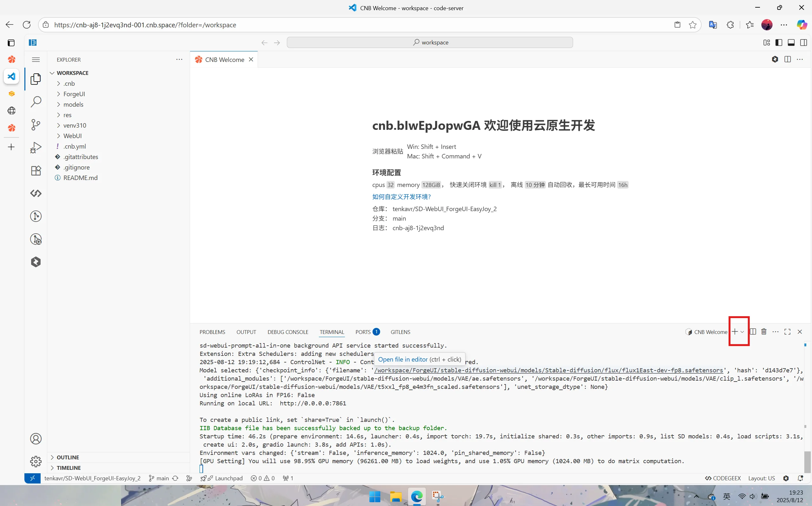Open the flux1East-dev-fp8.safetensors path link
Viewport: 812px width, 506px height.
pyautogui.click(x=548, y=370)
